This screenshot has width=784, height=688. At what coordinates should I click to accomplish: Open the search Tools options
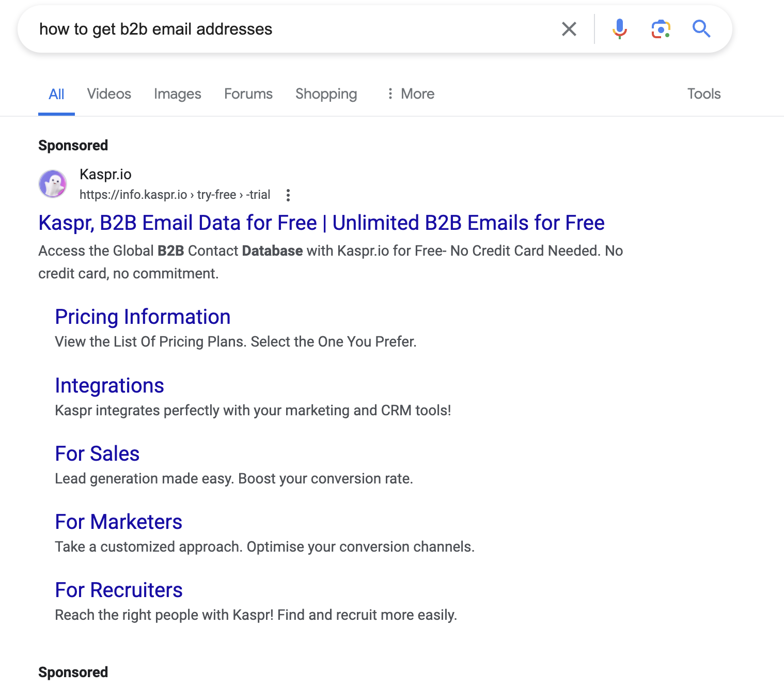703,94
